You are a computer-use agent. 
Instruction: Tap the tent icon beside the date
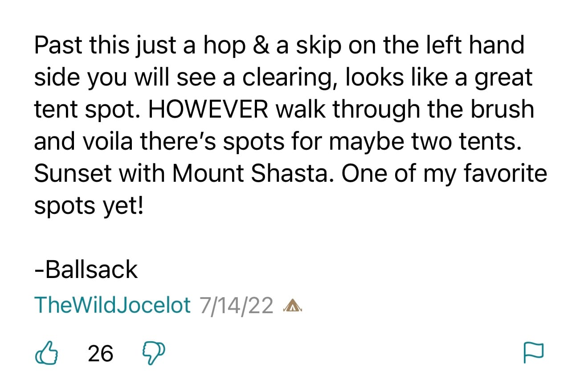tap(293, 306)
